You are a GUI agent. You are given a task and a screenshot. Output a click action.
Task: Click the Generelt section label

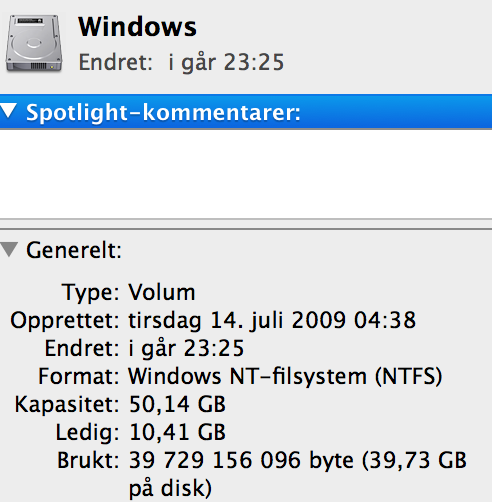(74, 250)
